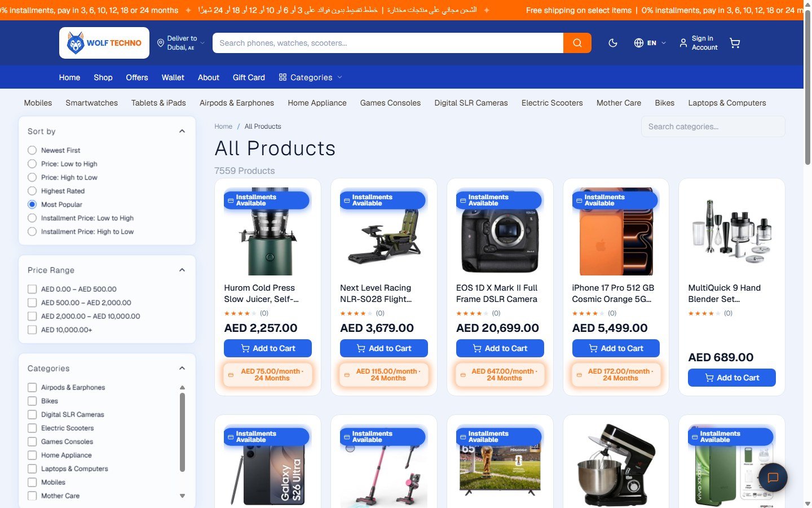This screenshot has width=812, height=508.
Task: Click the globe language icon
Action: click(x=639, y=43)
